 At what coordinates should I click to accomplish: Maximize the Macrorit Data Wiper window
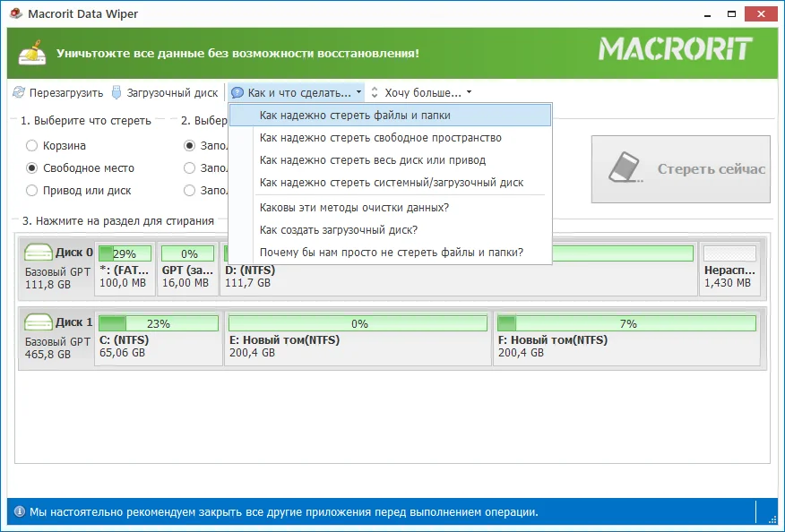click(x=731, y=14)
